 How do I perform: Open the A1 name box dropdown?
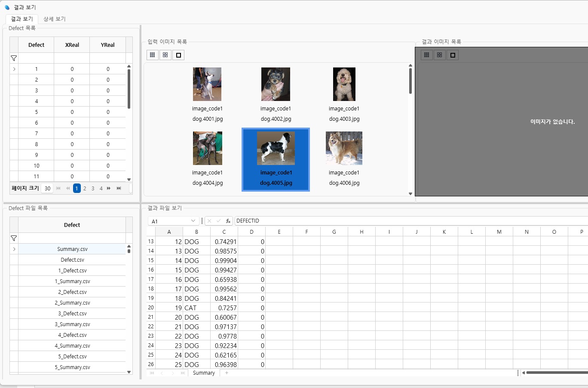click(x=193, y=221)
